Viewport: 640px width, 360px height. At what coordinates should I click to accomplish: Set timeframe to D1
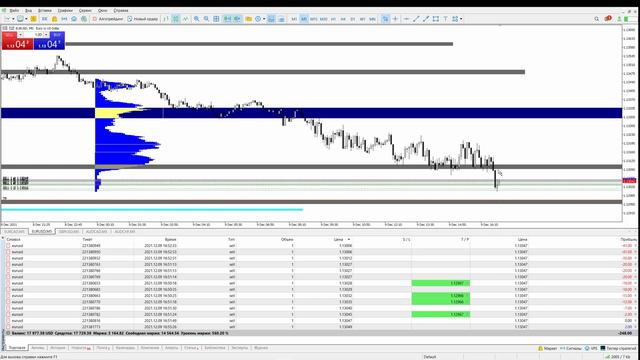pyautogui.click(x=353, y=19)
